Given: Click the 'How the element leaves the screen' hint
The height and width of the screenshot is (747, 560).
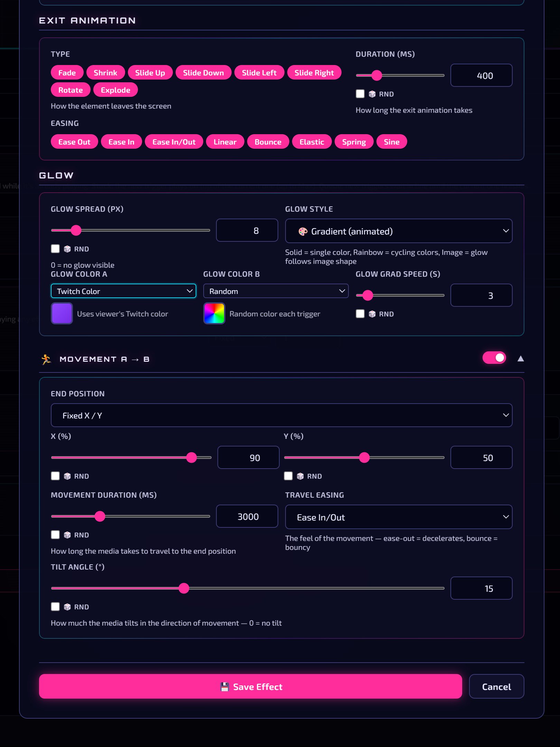Looking at the screenshot, I should pyautogui.click(x=111, y=106).
